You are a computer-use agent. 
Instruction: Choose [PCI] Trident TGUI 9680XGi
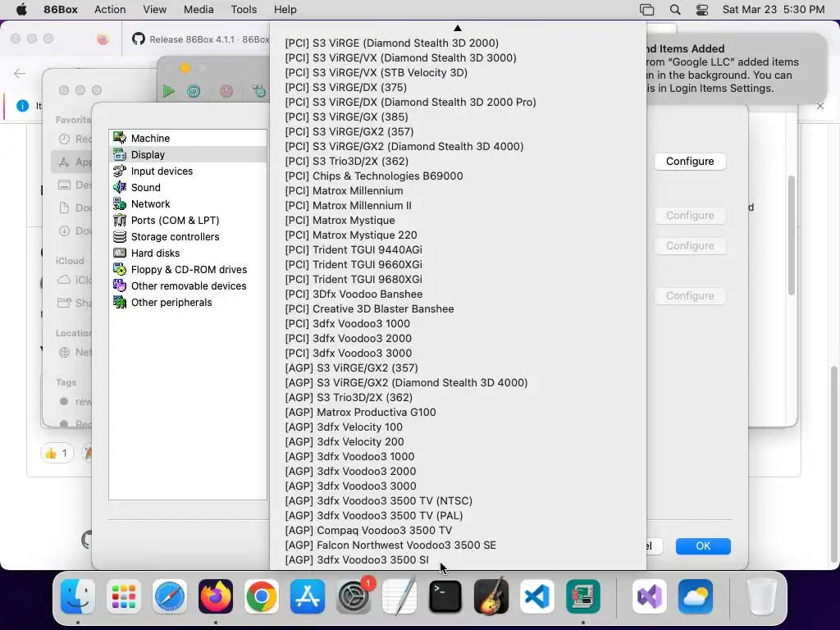(458, 279)
